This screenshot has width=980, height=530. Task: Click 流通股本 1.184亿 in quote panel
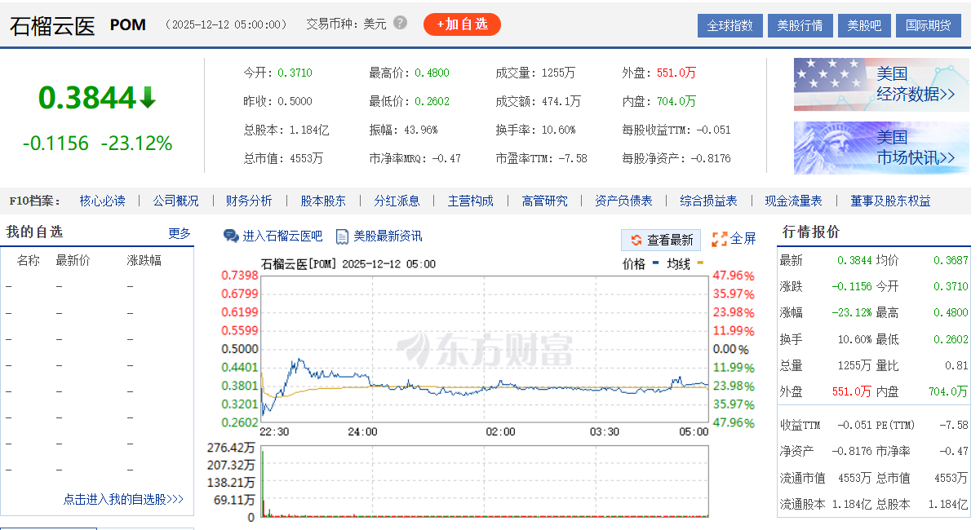click(x=850, y=504)
